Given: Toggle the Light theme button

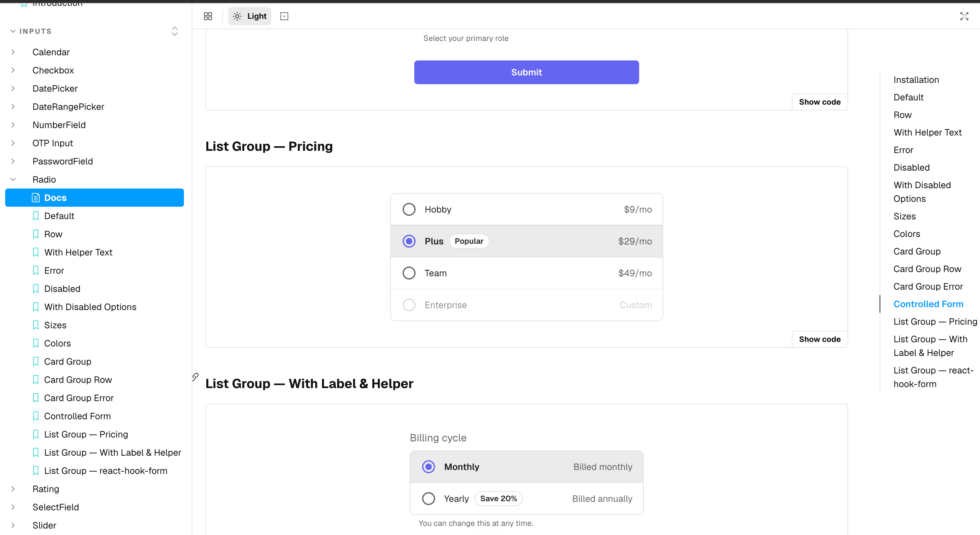Looking at the screenshot, I should [x=250, y=16].
